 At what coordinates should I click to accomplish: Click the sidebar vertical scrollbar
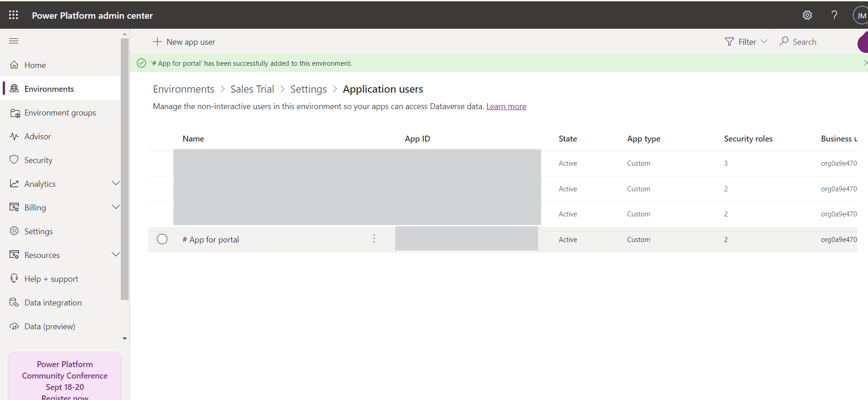pyautogui.click(x=125, y=169)
